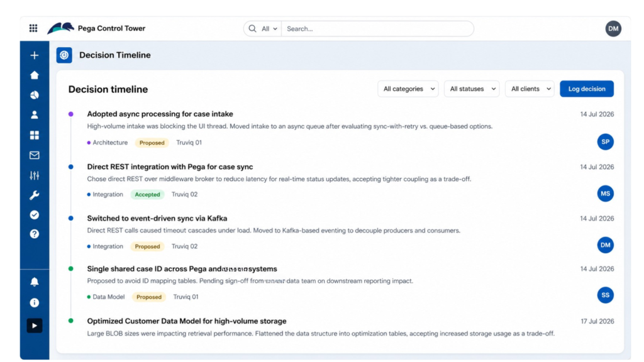Viewport: 644px width, 362px height.
Task: Click Integration tag on Kafka entry
Action: click(105, 246)
